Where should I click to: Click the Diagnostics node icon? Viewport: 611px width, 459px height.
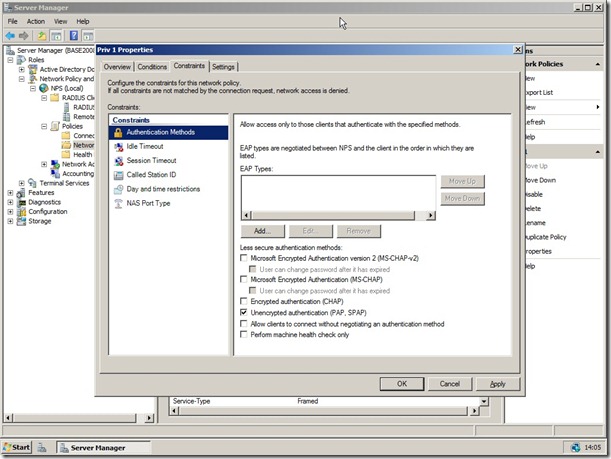click(21, 202)
